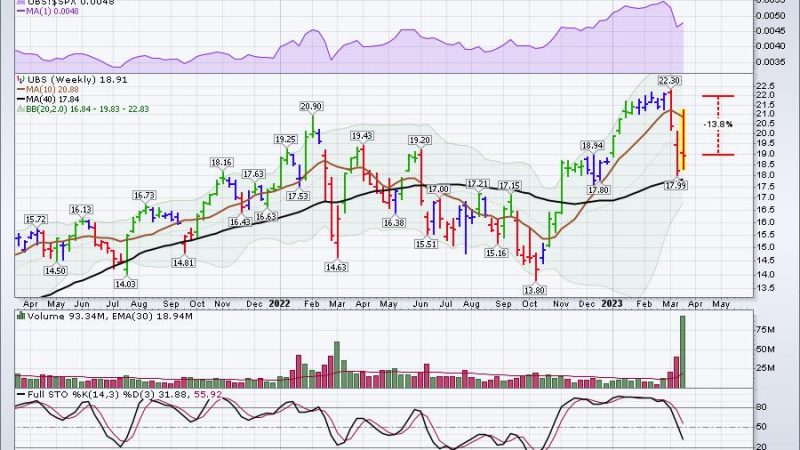Click the 18.94 price label
The image size is (800, 450).
(x=592, y=146)
